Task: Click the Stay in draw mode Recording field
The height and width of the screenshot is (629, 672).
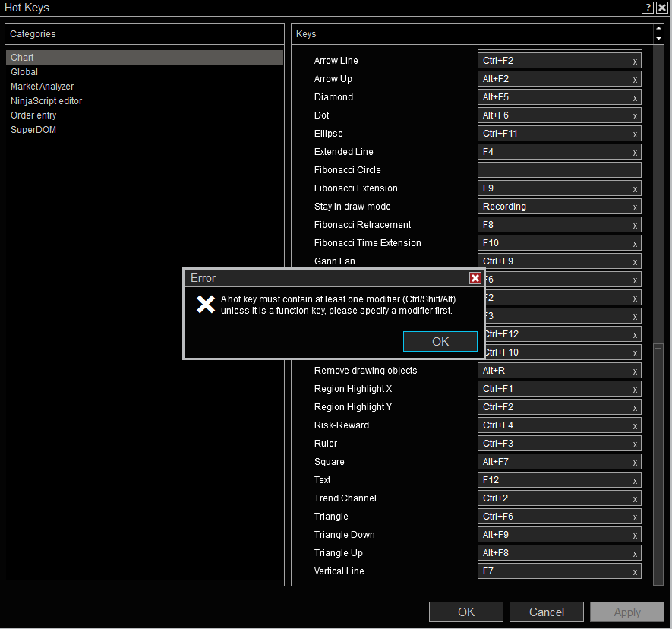Action: tap(560, 206)
